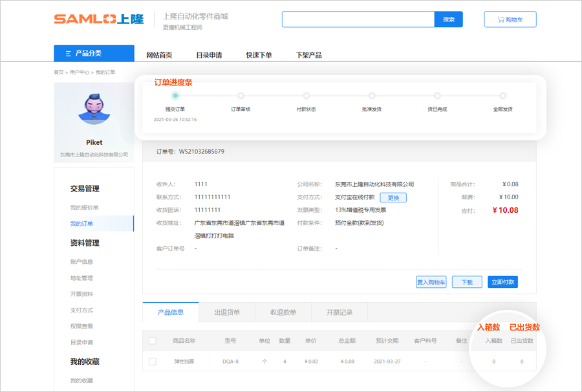
Task: Tick the select-all checkbox in table header
Action: click(153, 341)
